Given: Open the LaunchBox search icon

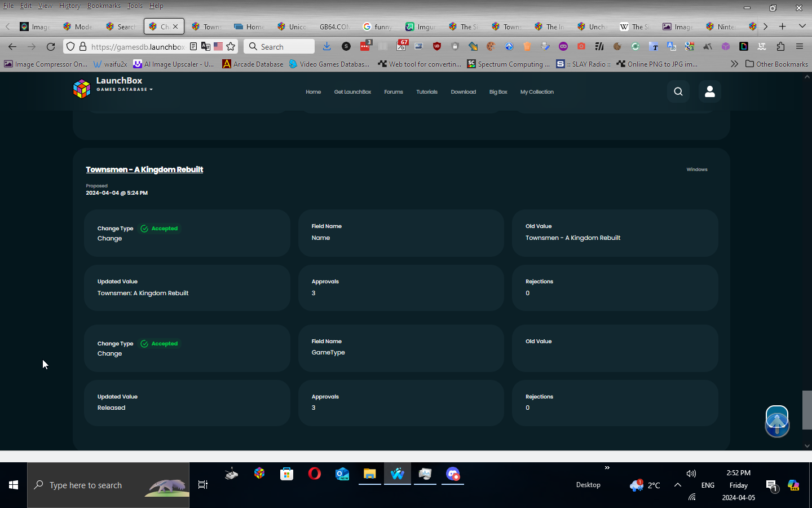Looking at the screenshot, I should 678,91.
